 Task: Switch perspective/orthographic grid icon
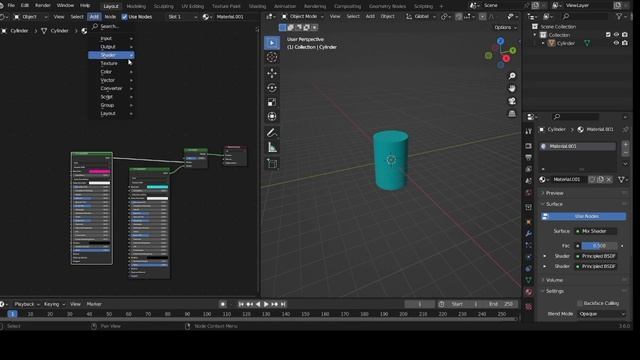coord(512,113)
